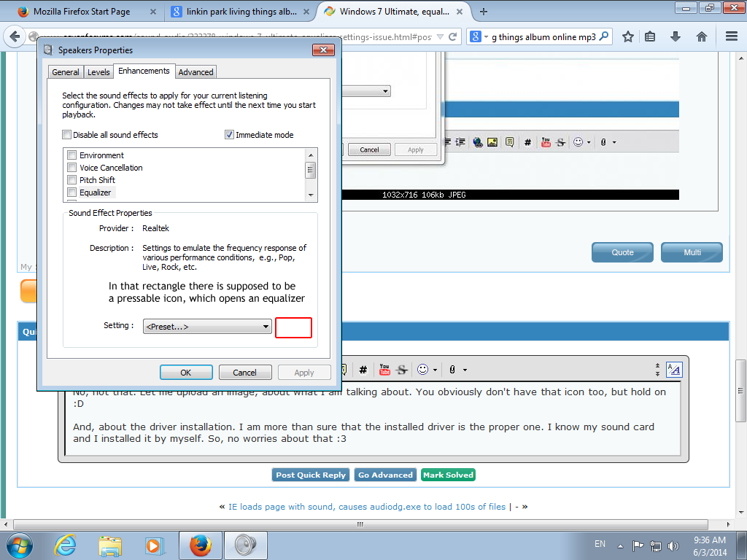747x560 pixels.
Task: Toggle the Immediate mode checkbox
Action: click(229, 135)
